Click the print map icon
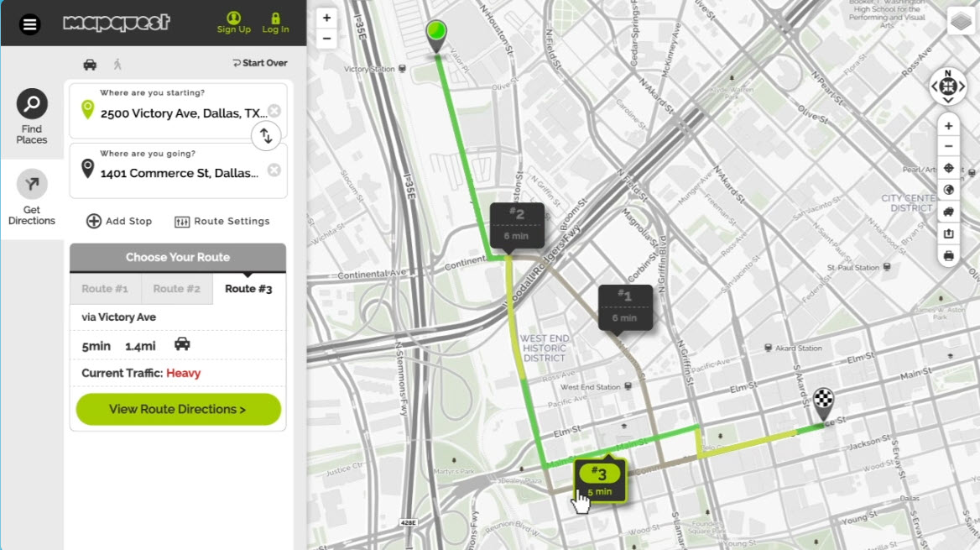980x550 pixels. tap(948, 255)
